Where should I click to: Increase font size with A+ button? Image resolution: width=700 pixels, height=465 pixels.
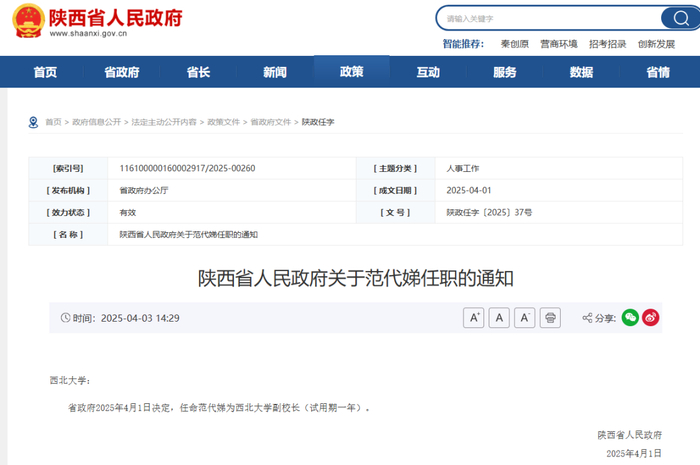click(x=474, y=318)
